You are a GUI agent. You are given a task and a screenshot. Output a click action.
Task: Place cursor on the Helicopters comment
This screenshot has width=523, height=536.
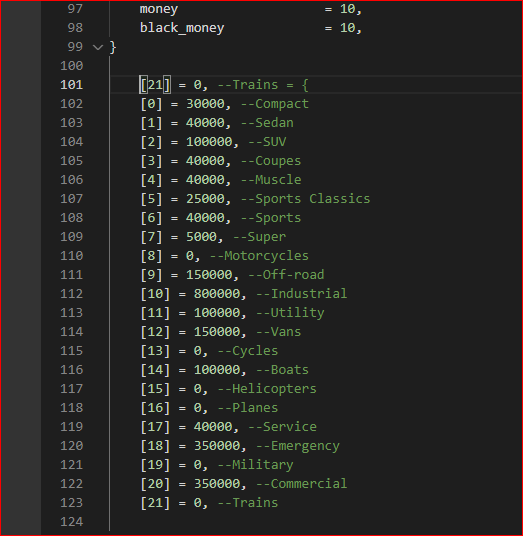coord(267,389)
